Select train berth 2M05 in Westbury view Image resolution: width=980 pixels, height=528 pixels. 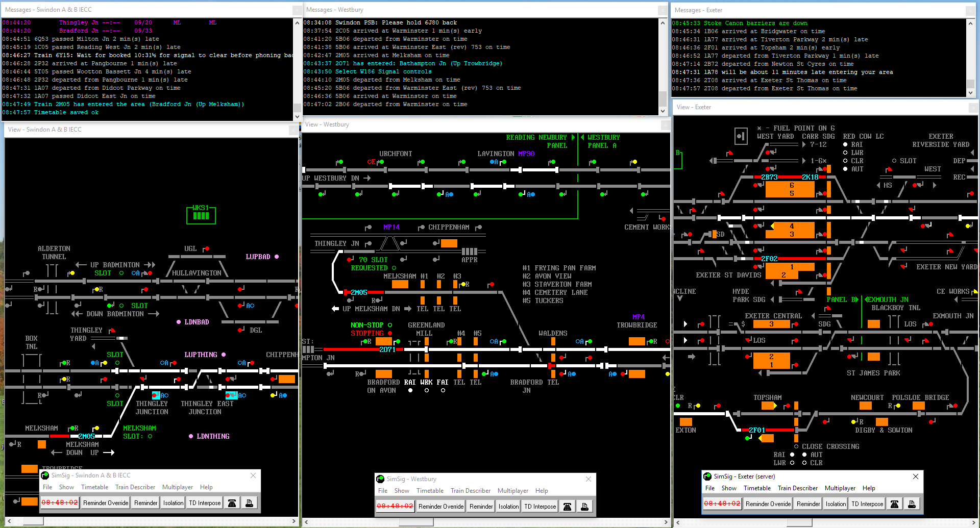[359, 292]
